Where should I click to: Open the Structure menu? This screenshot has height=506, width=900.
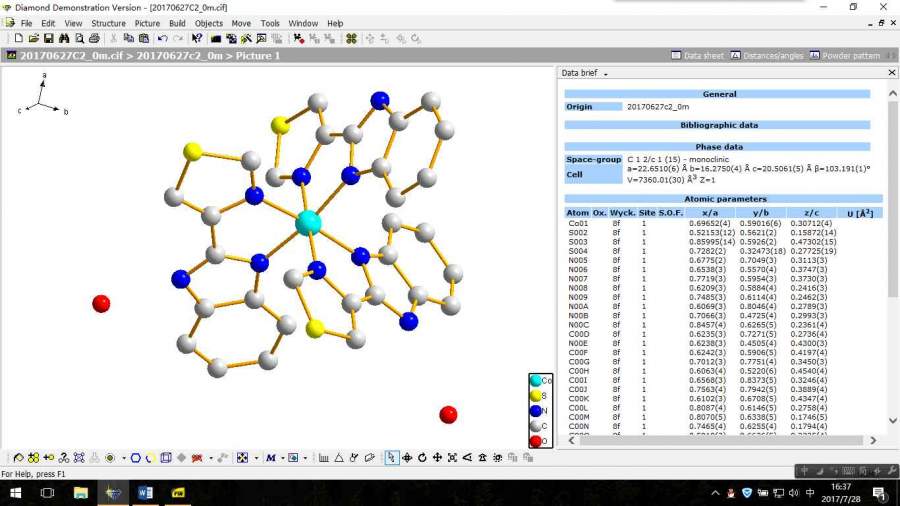pos(108,23)
